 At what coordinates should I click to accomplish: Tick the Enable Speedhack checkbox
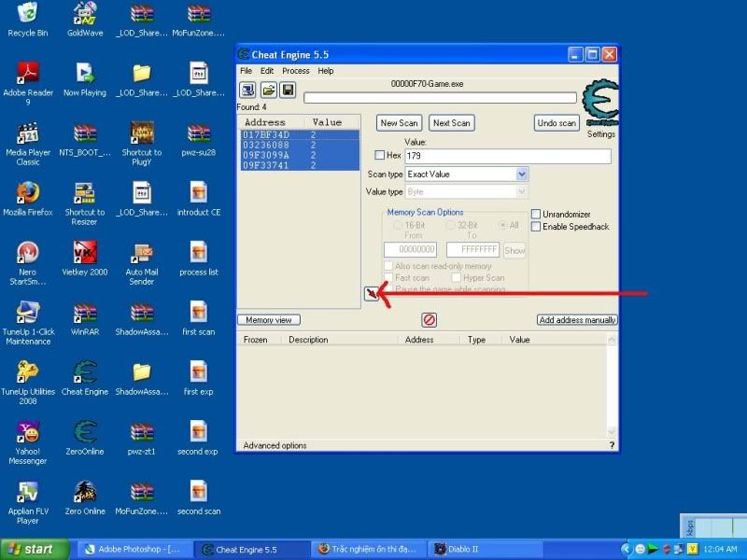pos(536,227)
